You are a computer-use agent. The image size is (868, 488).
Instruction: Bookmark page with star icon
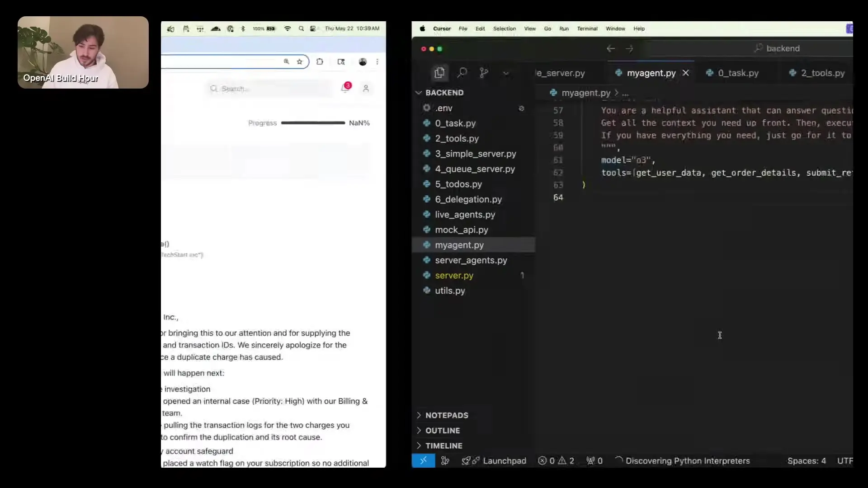(299, 62)
